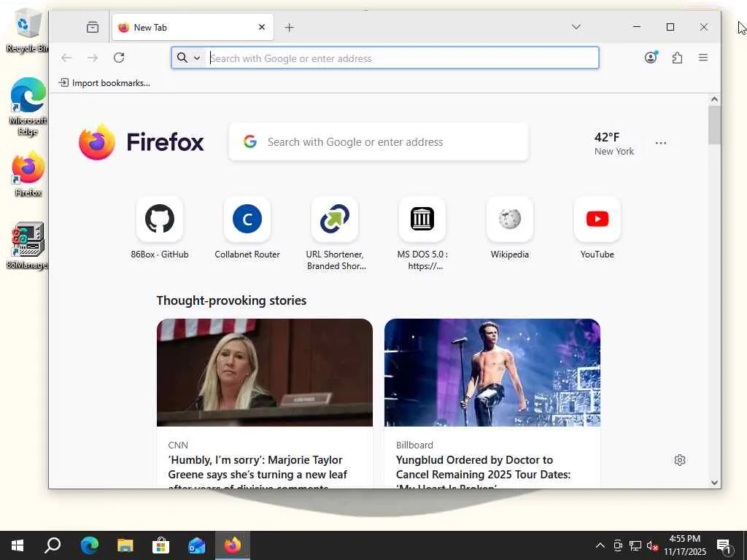747x560 pixels.
Task: Open new tab customize gear icon
Action: (680, 459)
